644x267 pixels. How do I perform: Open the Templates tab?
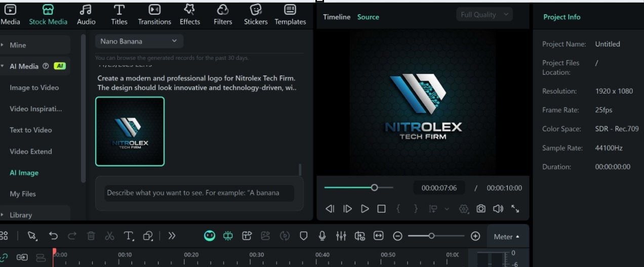coord(290,15)
